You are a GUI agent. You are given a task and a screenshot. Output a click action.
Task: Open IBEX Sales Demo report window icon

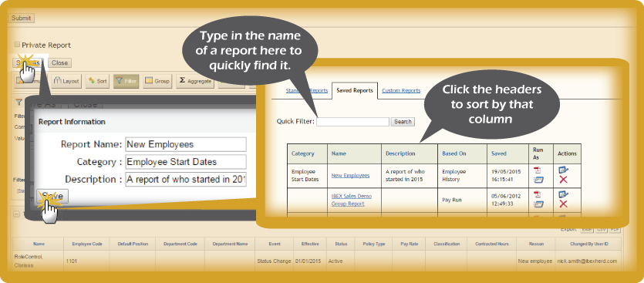[x=538, y=204]
